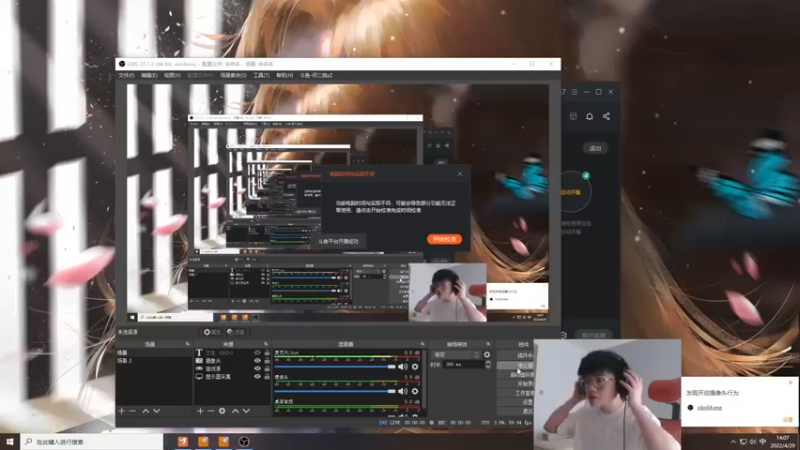Move the source down with the arrow
The image size is (800, 450).
pos(246,411)
